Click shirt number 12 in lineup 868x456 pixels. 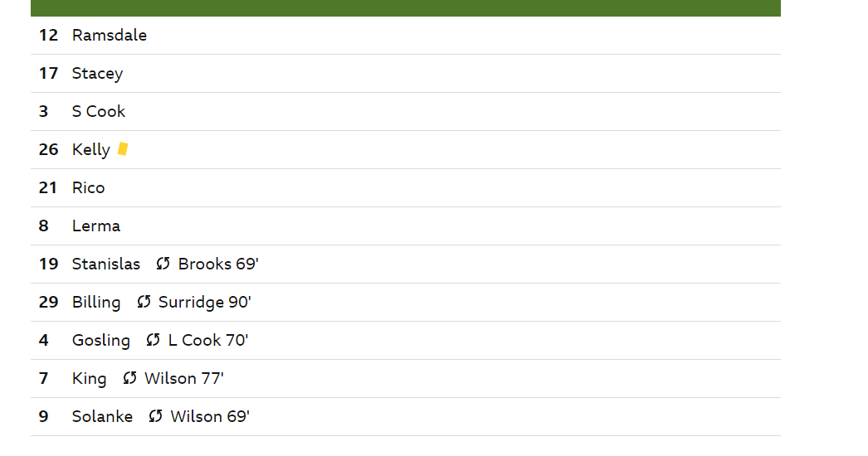click(x=48, y=36)
